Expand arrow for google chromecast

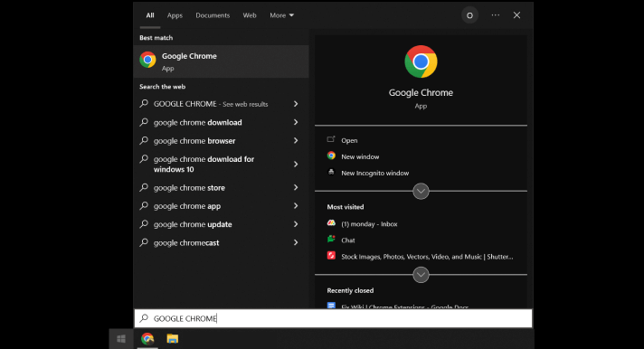coord(296,242)
